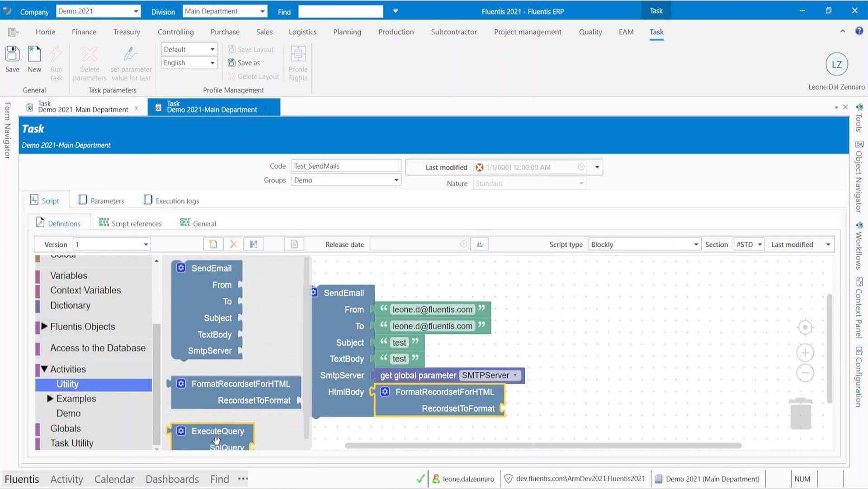Open the Configuration side panel

[x=859, y=377]
